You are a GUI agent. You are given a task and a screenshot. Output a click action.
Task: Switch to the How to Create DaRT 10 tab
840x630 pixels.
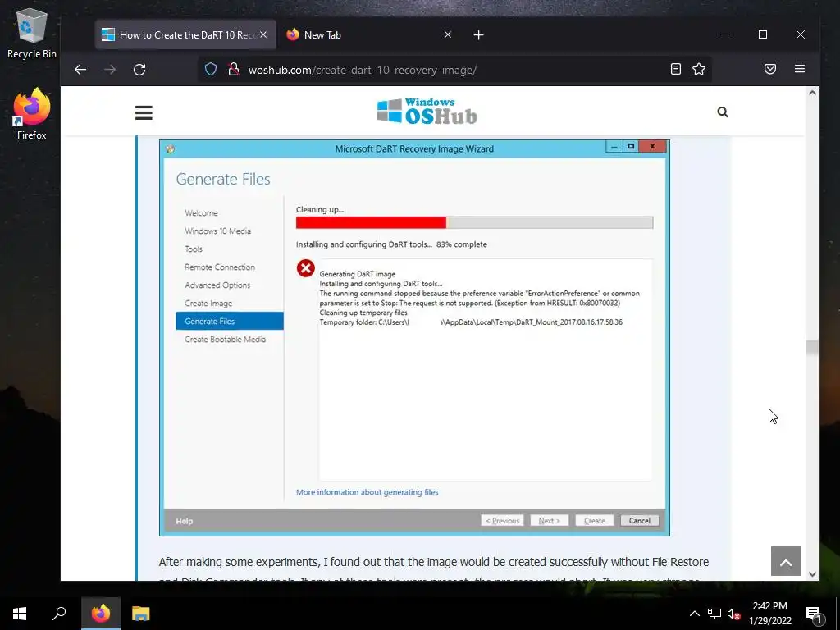(185, 34)
